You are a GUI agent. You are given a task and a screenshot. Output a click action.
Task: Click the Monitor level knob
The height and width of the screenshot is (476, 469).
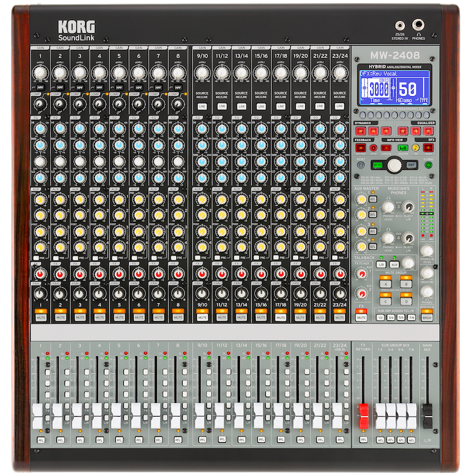tap(427, 272)
